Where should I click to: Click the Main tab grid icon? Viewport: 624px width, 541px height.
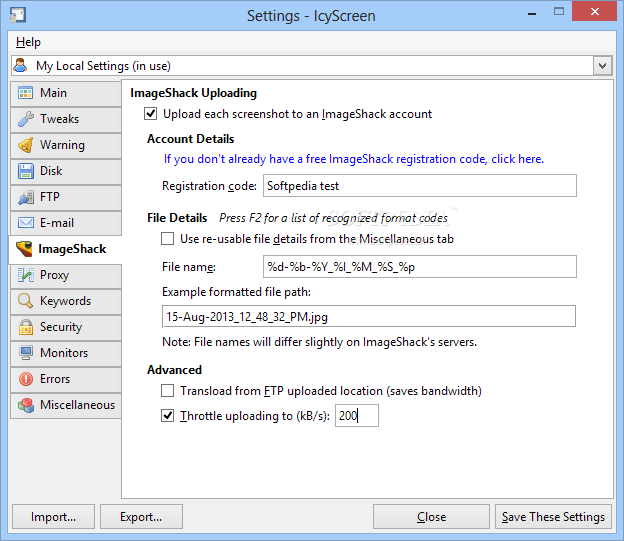click(x=26, y=93)
